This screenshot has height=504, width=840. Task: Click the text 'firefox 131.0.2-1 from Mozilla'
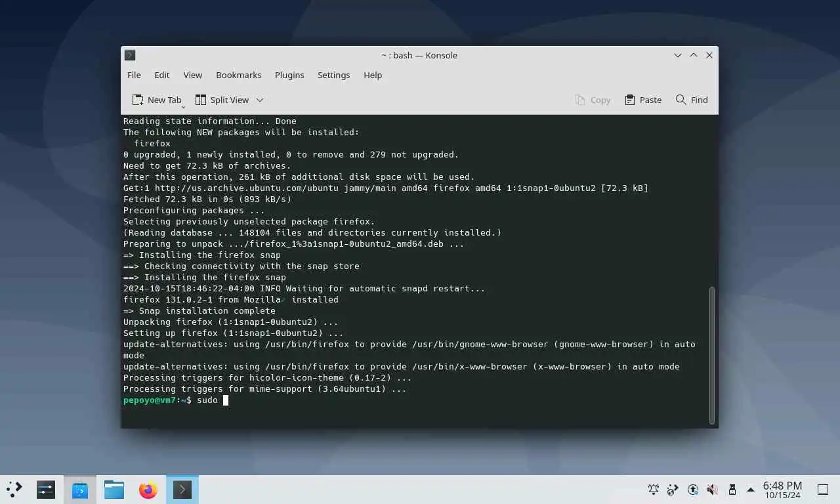point(202,300)
